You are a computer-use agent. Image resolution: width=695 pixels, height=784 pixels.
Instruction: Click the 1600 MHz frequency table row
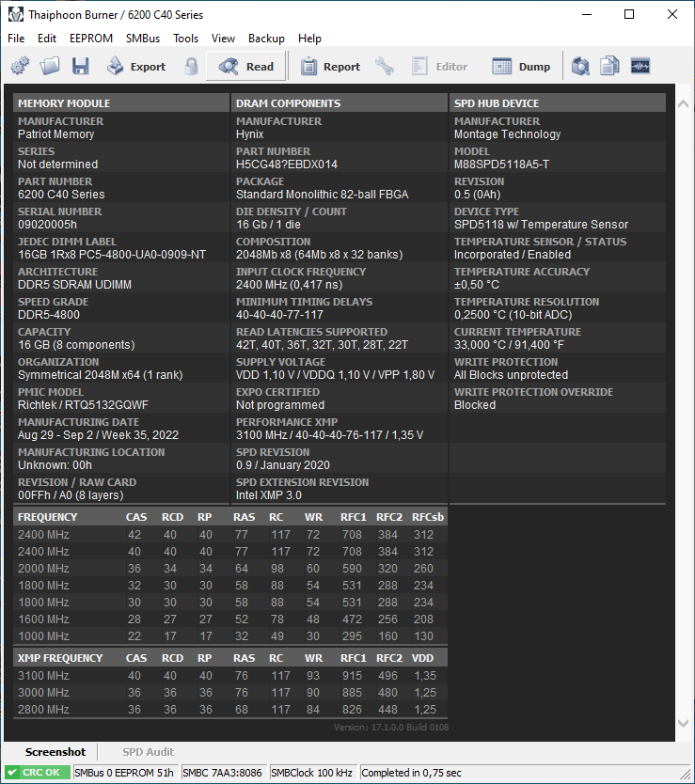(230, 619)
